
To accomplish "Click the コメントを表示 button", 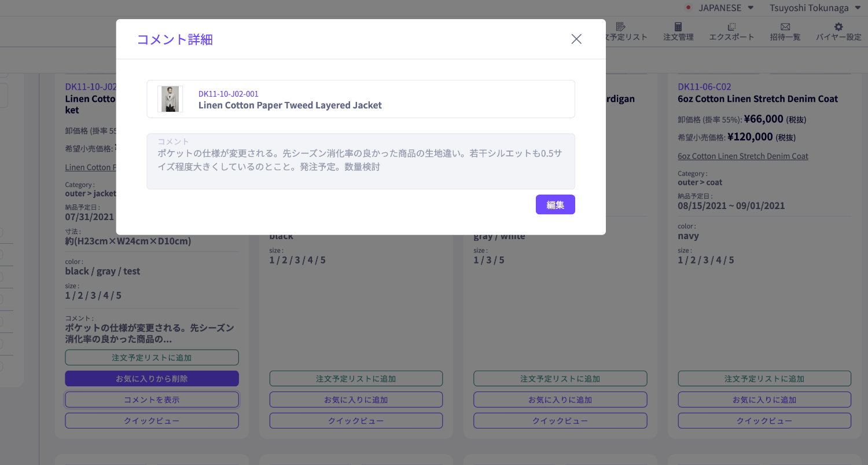I will point(152,400).
